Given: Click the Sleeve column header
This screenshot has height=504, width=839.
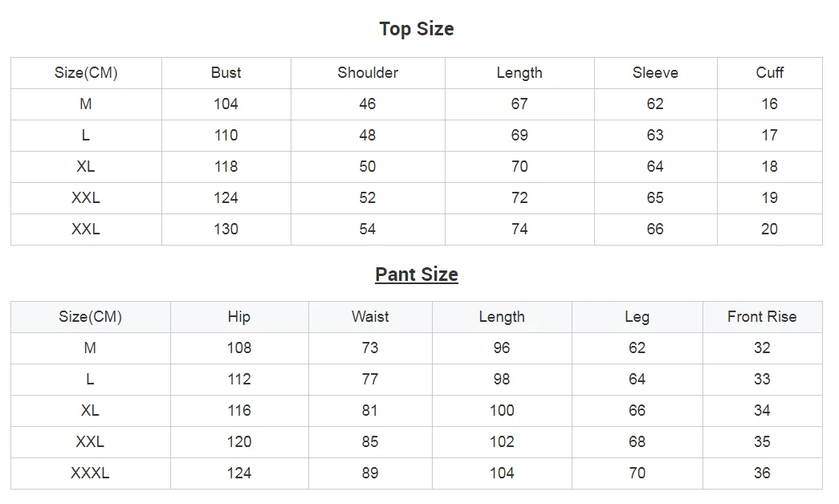Looking at the screenshot, I should point(655,73).
